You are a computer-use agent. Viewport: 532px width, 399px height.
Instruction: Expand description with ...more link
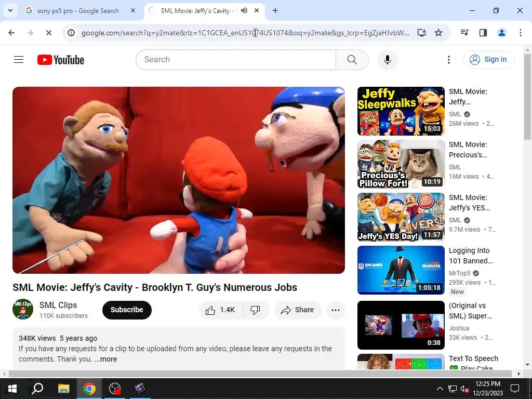pyautogui.click(x=105, y=360)
